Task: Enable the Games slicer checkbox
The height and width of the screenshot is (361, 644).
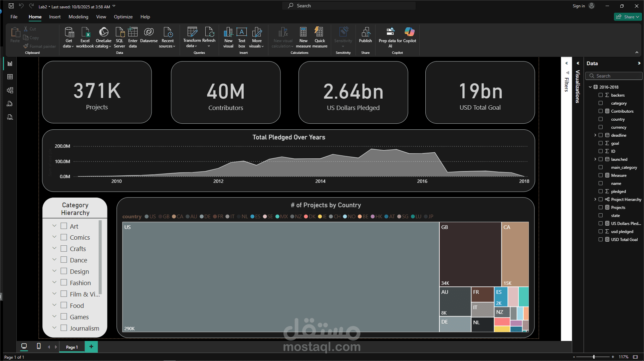Action: tap(64, 317)
